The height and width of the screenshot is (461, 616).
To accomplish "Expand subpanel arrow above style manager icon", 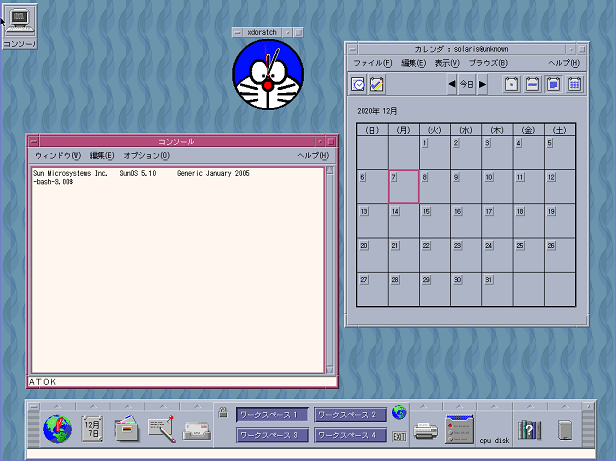I will (459, 406).
